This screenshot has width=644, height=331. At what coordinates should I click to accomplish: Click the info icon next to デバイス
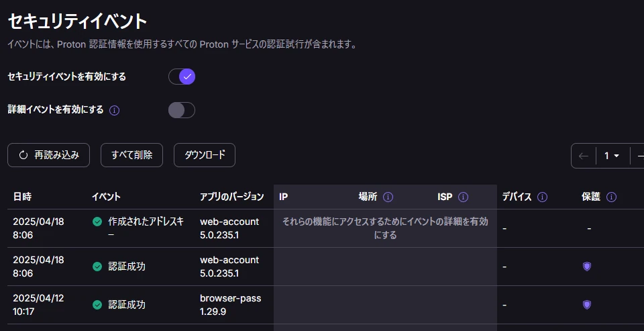(x=543, y=197)
